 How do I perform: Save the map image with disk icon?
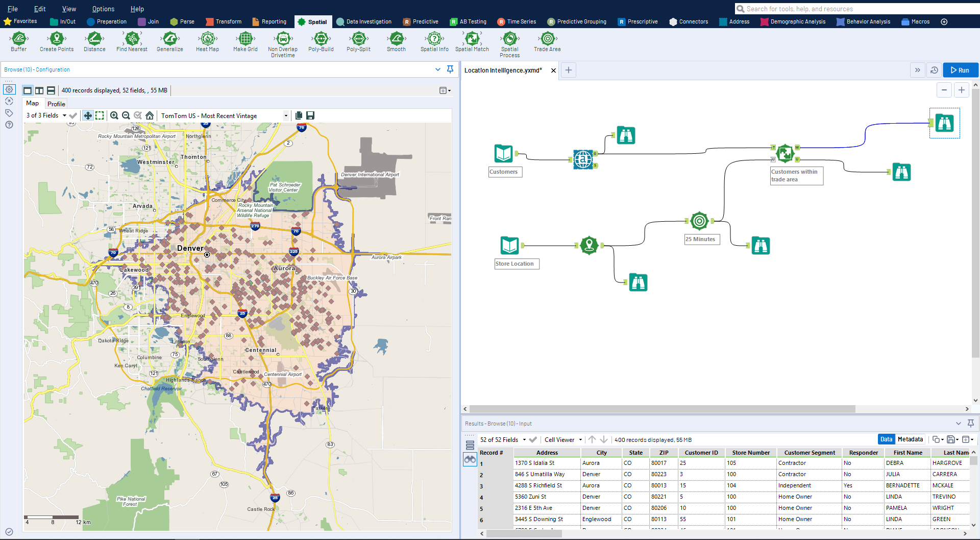pos(310,116)
